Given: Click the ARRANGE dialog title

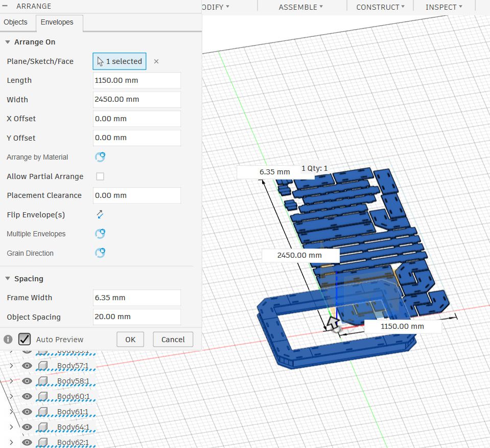Looking at the screenshot, I should click(x=34, y=6).
